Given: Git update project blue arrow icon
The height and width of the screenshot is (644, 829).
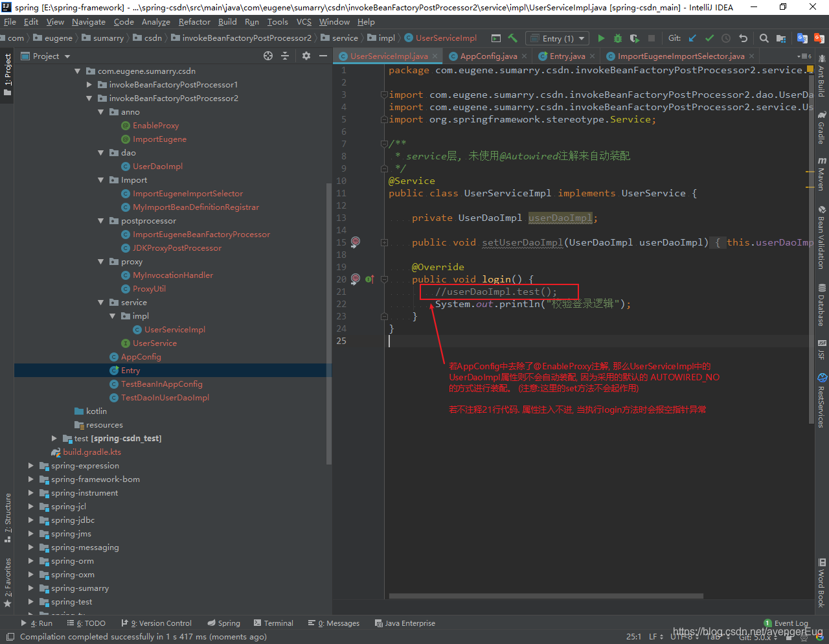Looking at the screenshot, I should tap(692, 38).
